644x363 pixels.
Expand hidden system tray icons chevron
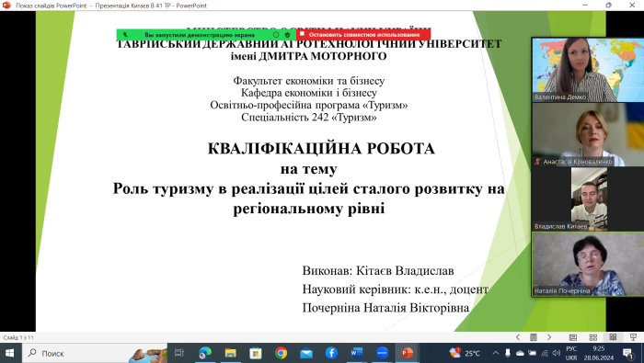click(496, 353)
